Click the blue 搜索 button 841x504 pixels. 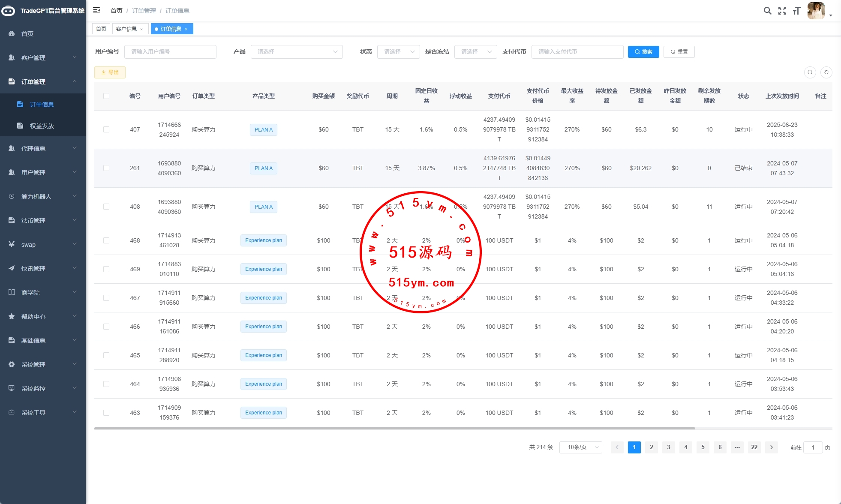coord(643,52)
